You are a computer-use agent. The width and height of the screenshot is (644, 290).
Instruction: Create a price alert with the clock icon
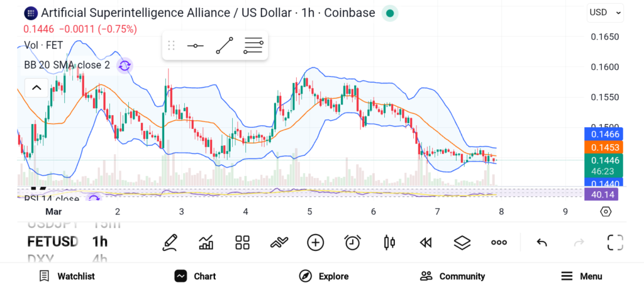(352, 242)
